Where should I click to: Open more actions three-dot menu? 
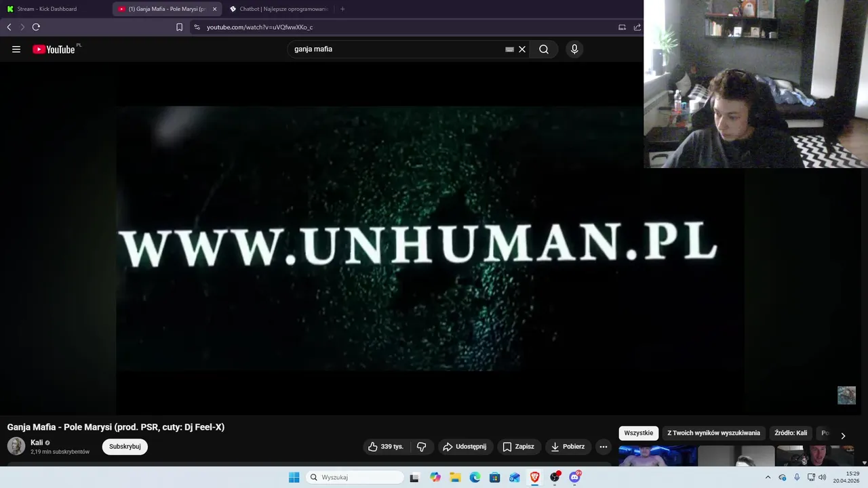(x=604, y=447)
